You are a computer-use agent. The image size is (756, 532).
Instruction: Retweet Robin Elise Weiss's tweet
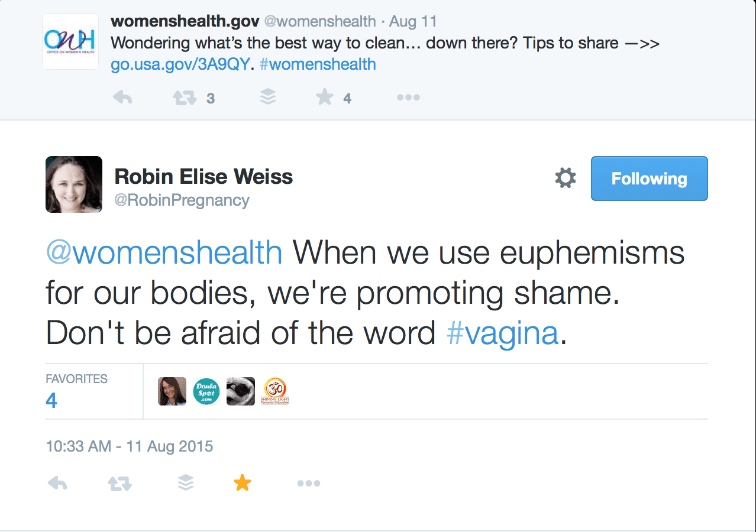[119, 484]
